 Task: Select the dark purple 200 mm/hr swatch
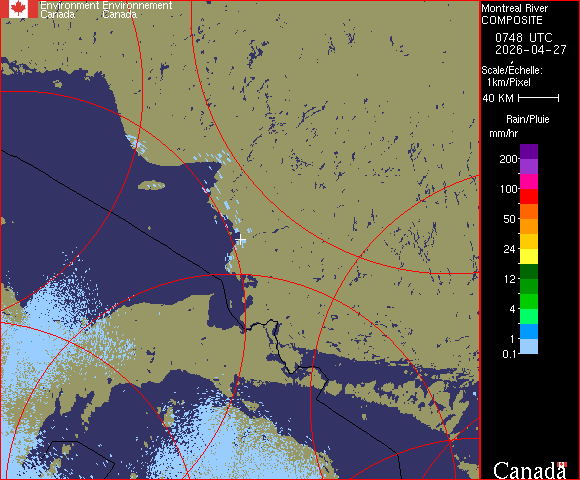click(529, 152)
